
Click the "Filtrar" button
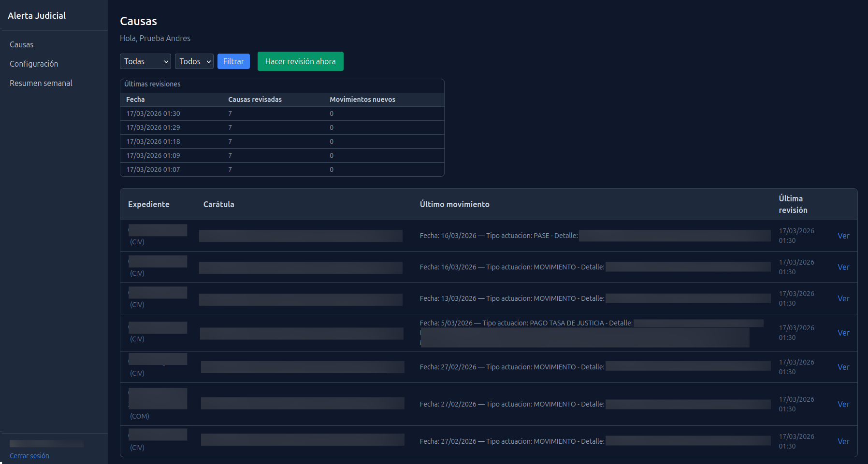pos(233,61)
